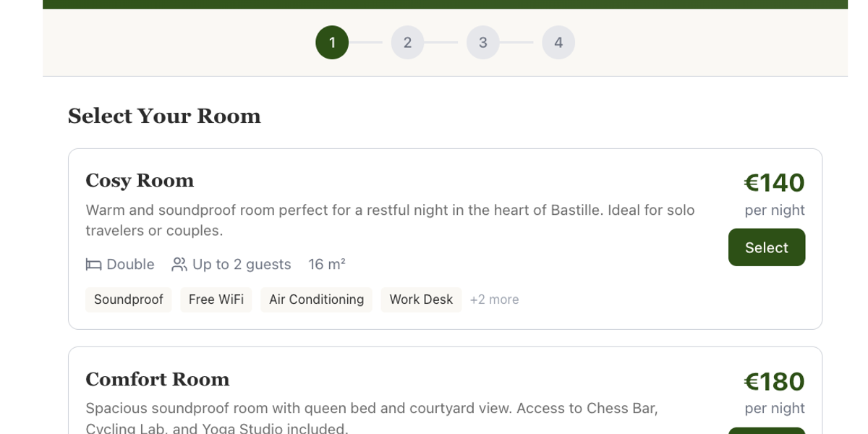
Task: Click the Free WiFi amenity tag
Action: 216,299
